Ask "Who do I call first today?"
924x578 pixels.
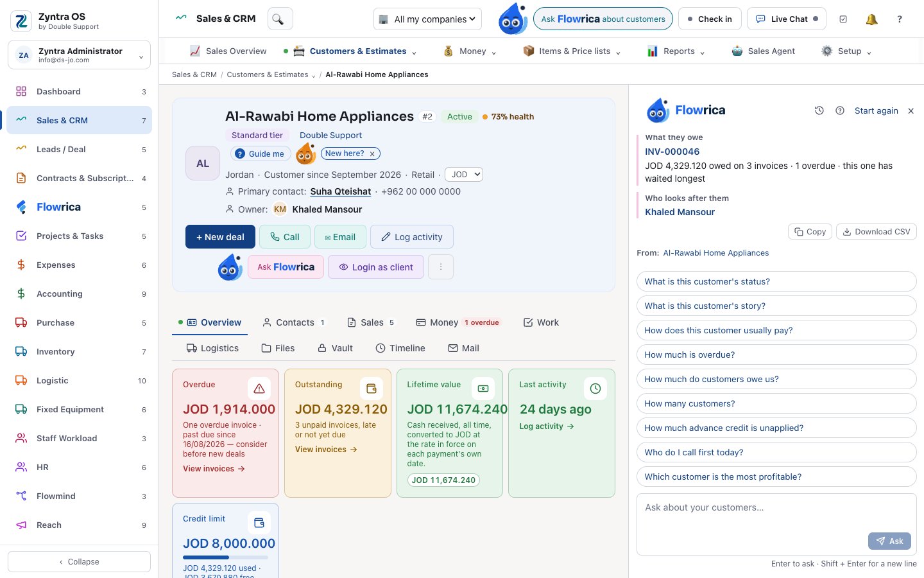click(x=776, y=452)
